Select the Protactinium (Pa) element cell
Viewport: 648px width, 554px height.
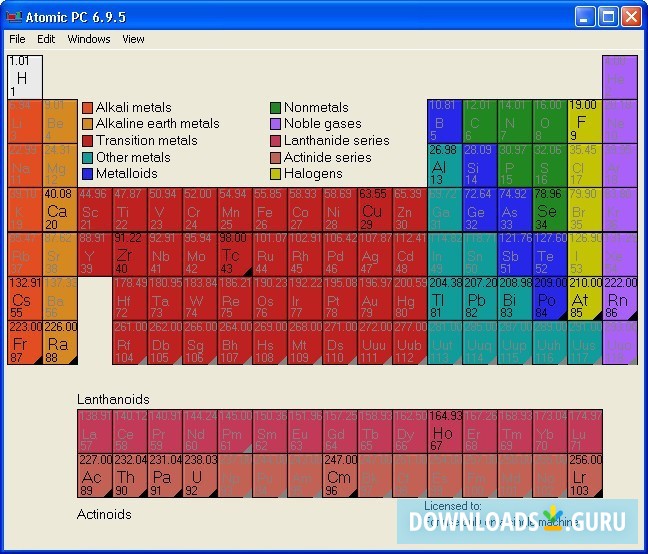pos(165,476)
